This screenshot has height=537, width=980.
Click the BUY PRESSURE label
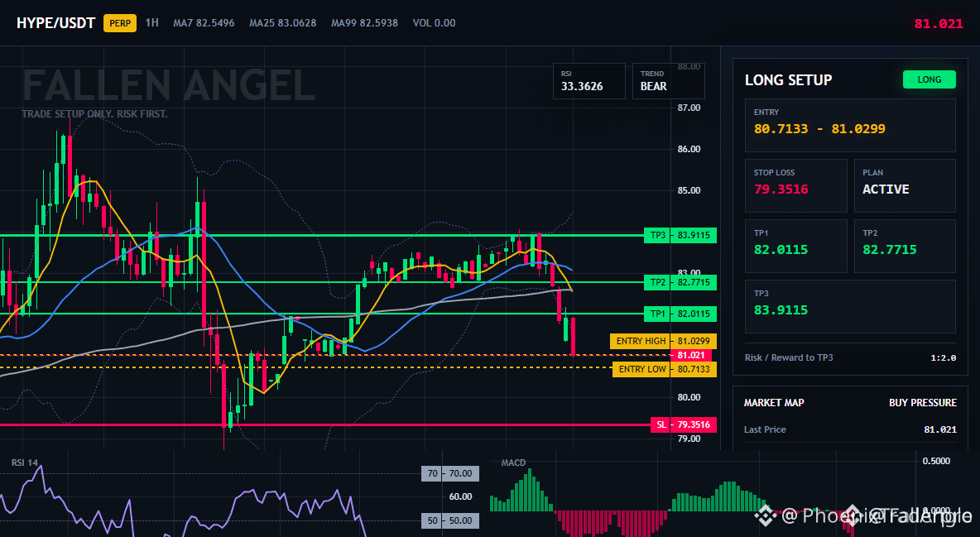(x=923, y=403)
